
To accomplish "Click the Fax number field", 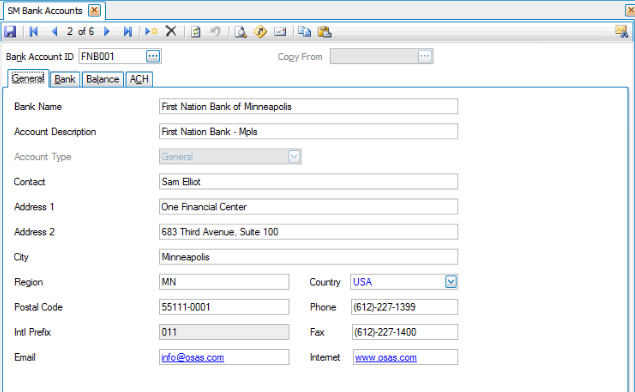I will pos(405,332).
